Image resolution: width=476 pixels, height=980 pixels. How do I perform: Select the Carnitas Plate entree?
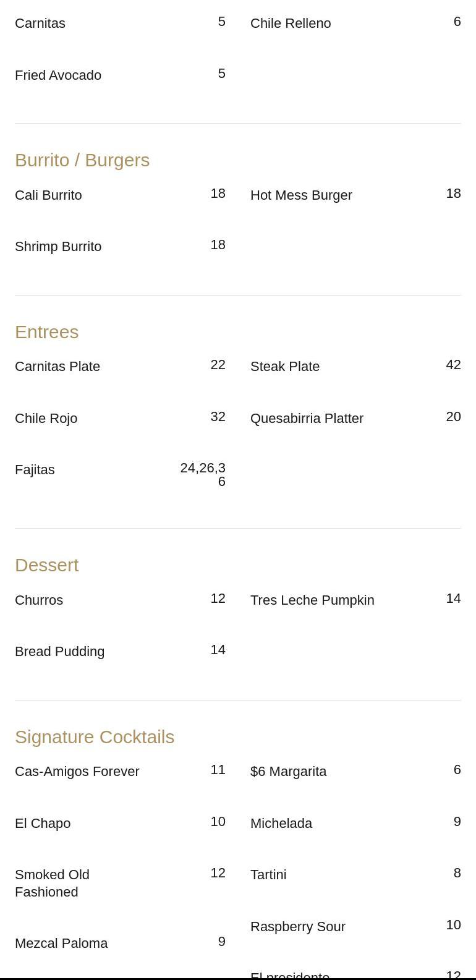click(57, 367)
